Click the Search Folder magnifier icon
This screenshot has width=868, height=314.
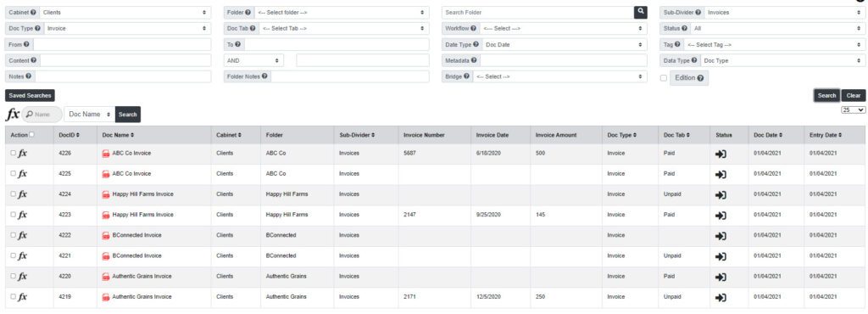[x=641, y=12]
